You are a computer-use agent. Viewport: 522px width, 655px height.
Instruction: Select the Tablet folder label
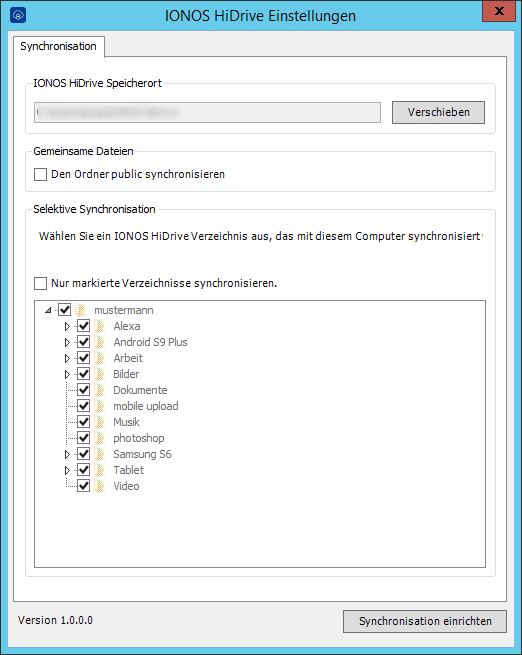129,470
